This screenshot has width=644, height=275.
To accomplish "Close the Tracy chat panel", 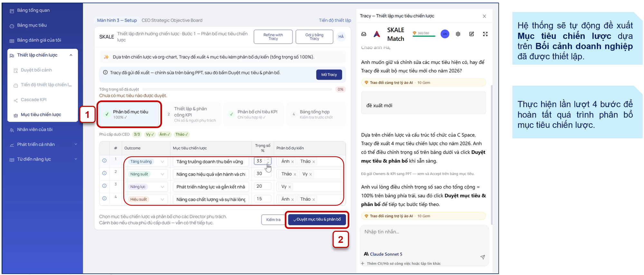I will click(x=484, y=16).
